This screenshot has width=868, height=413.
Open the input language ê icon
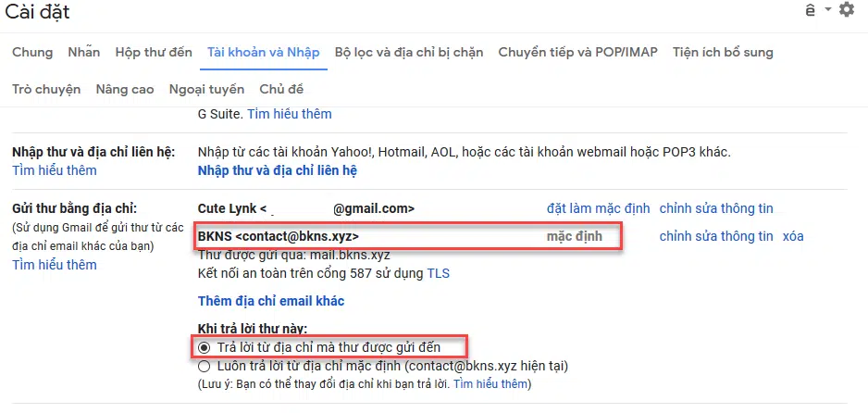click(811, 10)
